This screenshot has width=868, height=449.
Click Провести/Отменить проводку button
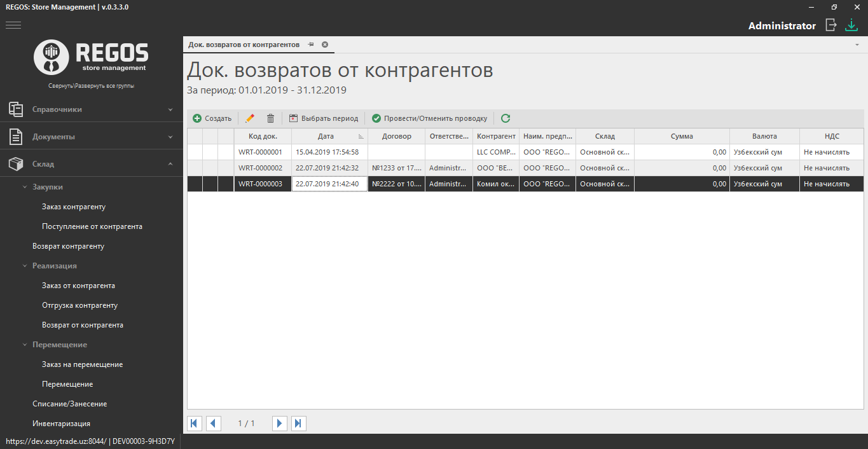coord(429,118)
